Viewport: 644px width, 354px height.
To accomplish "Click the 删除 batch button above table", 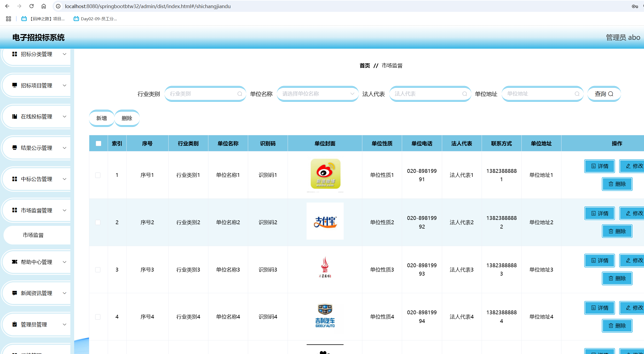I will [127, 118].
